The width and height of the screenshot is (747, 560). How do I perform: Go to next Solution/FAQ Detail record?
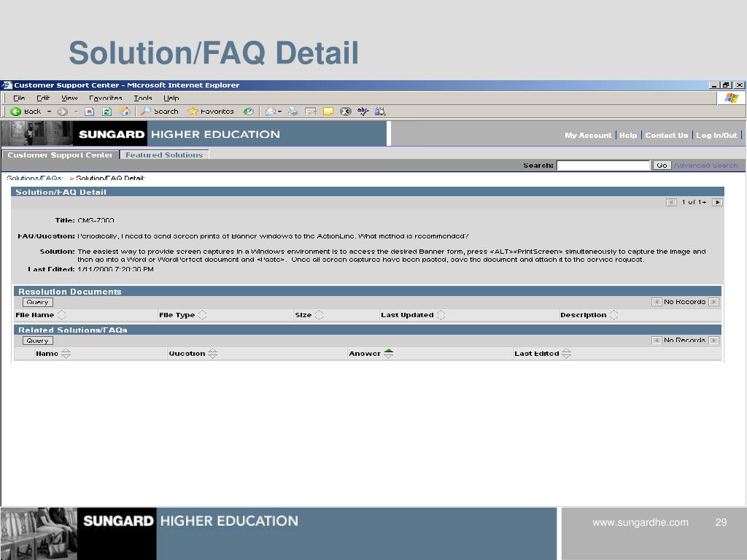[718, 203]
